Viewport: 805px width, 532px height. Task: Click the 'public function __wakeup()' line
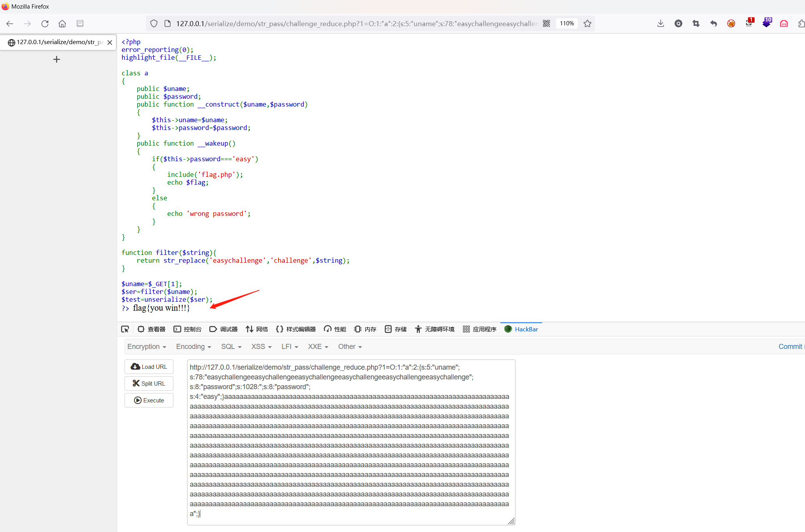pyautogui.click(x=186, y=144)
